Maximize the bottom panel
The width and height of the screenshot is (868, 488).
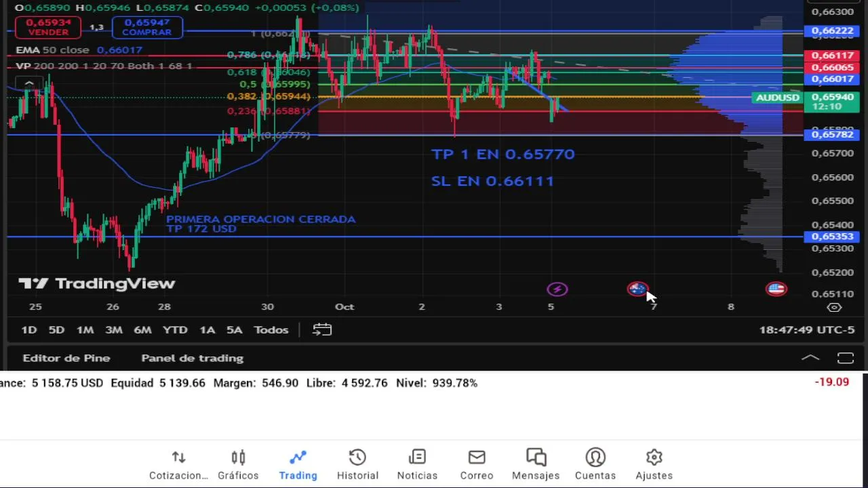(845, 358)
